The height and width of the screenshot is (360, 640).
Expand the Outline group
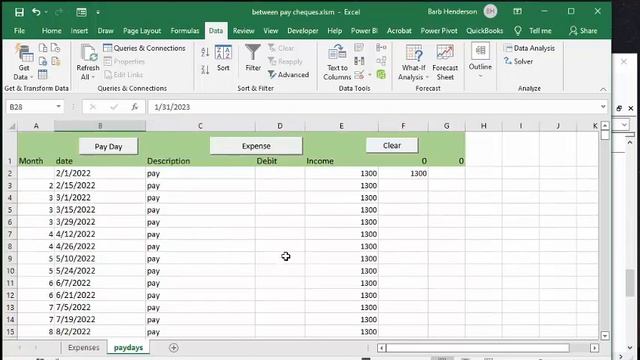tap(480, 61)
